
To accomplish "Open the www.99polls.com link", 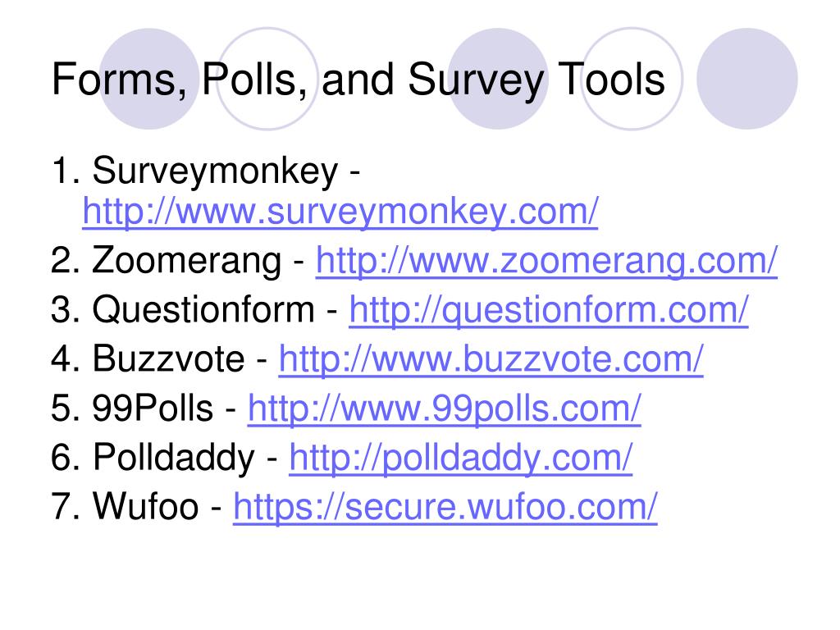I will pyautogui.click(x=444, y=409).
